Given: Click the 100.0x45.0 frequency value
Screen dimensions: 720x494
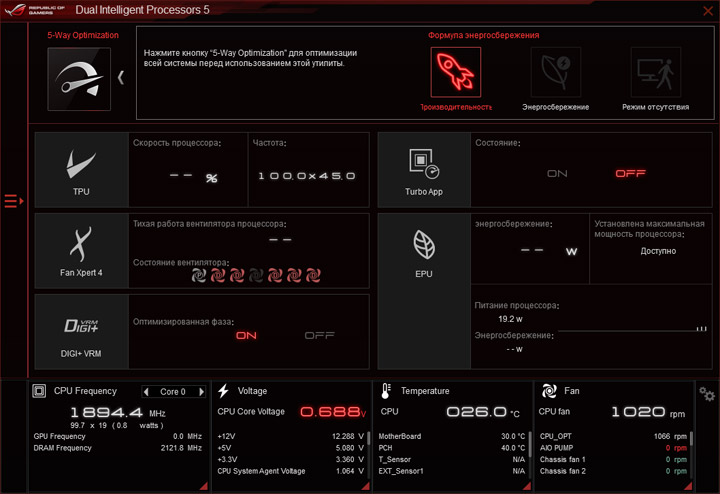Looking at the screenshot, I should tap(307, 176).
